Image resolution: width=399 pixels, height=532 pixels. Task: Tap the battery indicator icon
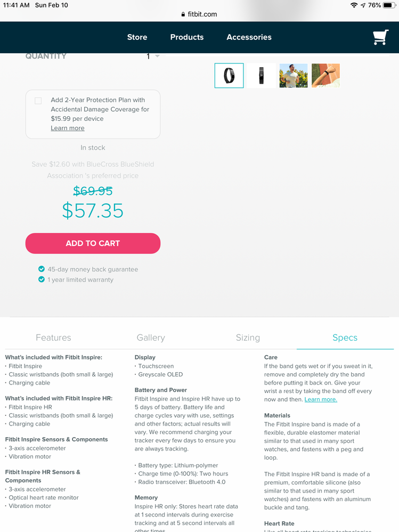click(389, 5)
